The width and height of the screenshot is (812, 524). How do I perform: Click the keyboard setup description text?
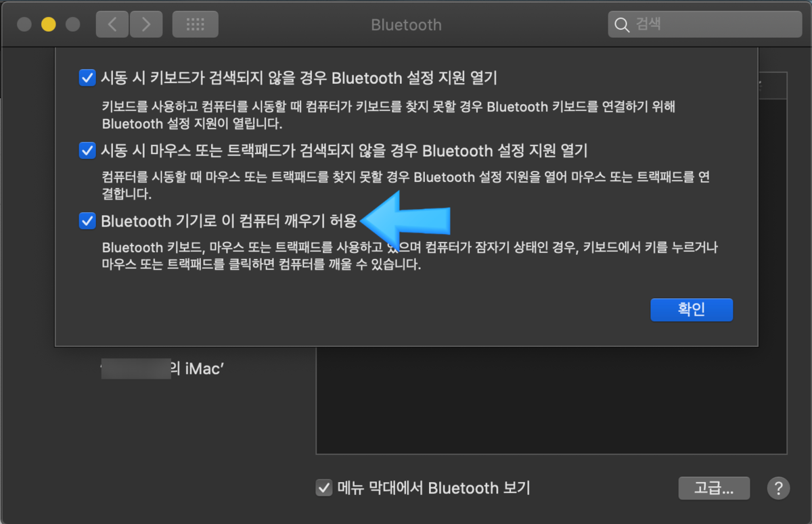pyautogui.click(x=389, y=115)
